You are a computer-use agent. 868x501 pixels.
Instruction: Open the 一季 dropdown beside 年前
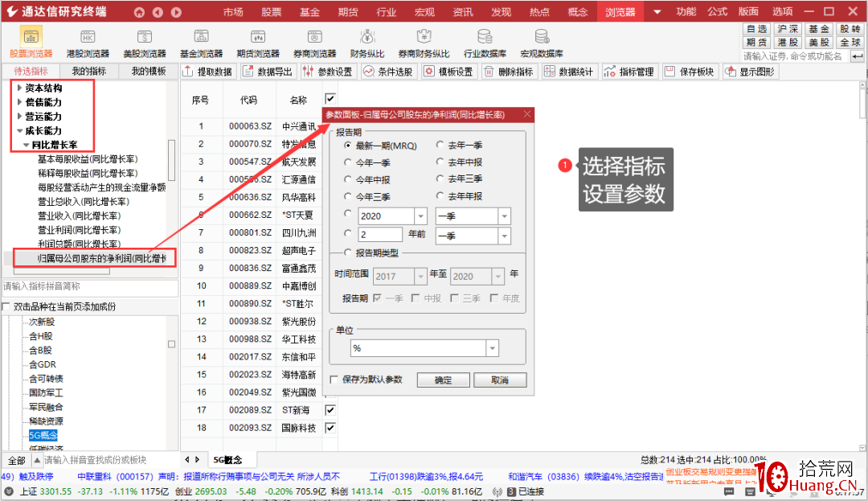point(504,236)
